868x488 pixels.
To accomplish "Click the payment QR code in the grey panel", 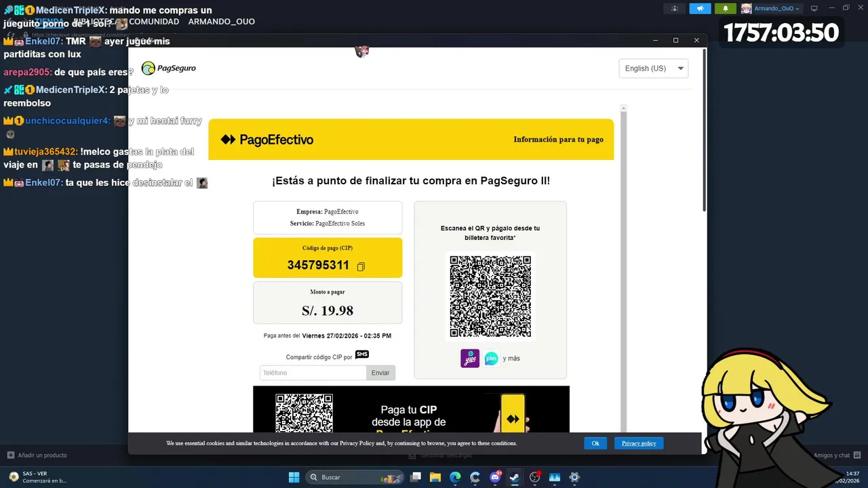I will (x=490, y=296).
